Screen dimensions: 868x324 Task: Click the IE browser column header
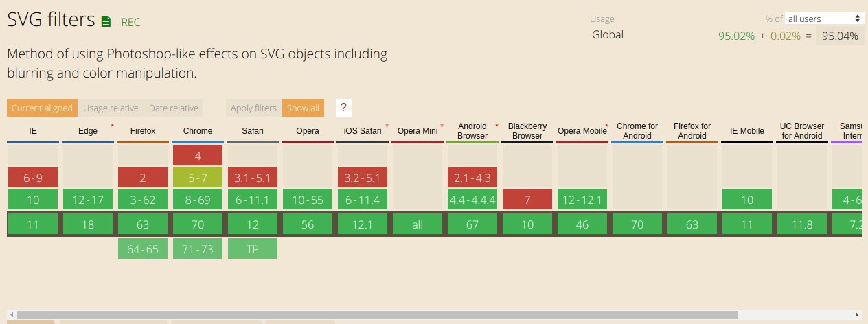click(33, 131)
